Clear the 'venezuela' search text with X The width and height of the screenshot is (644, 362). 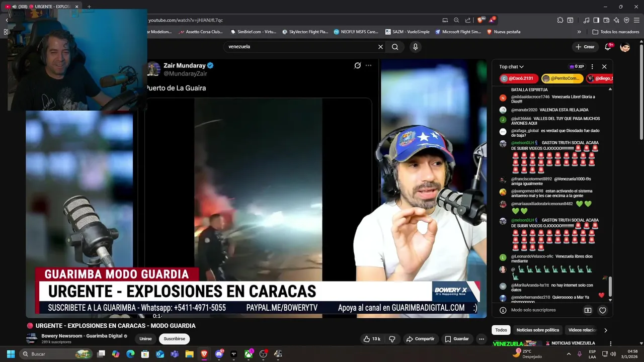(x=380, y=47)
